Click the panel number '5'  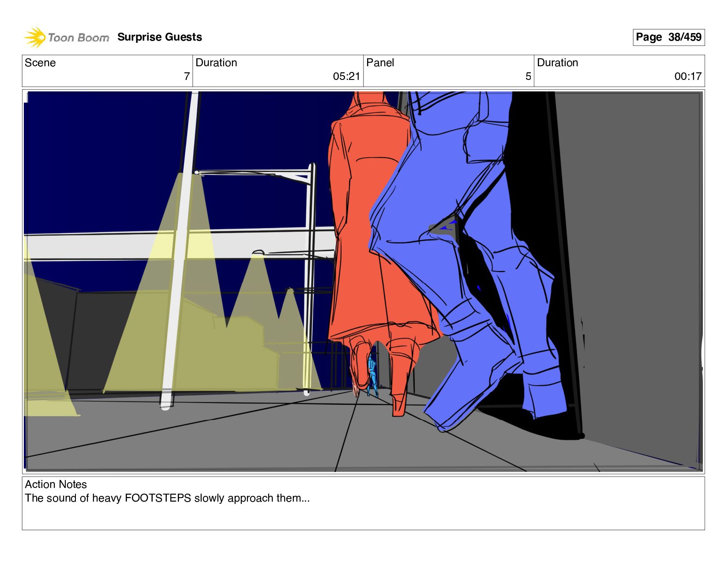pos(528,76)
